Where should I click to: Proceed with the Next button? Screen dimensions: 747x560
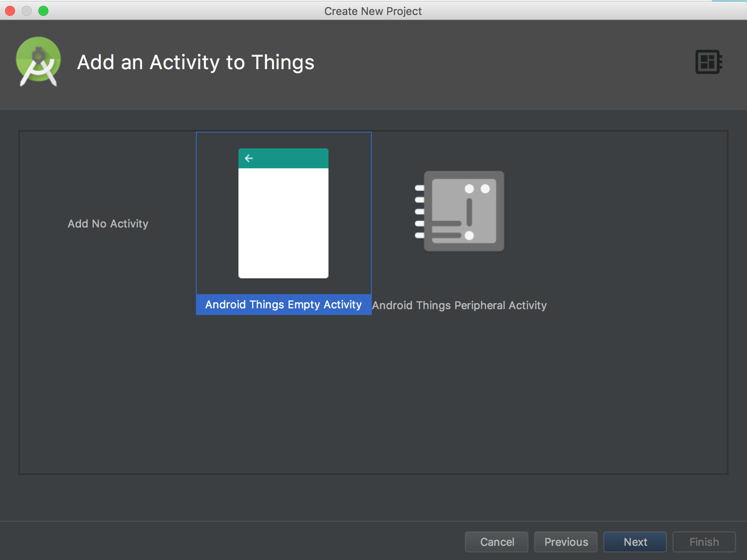tap(635, 542)
